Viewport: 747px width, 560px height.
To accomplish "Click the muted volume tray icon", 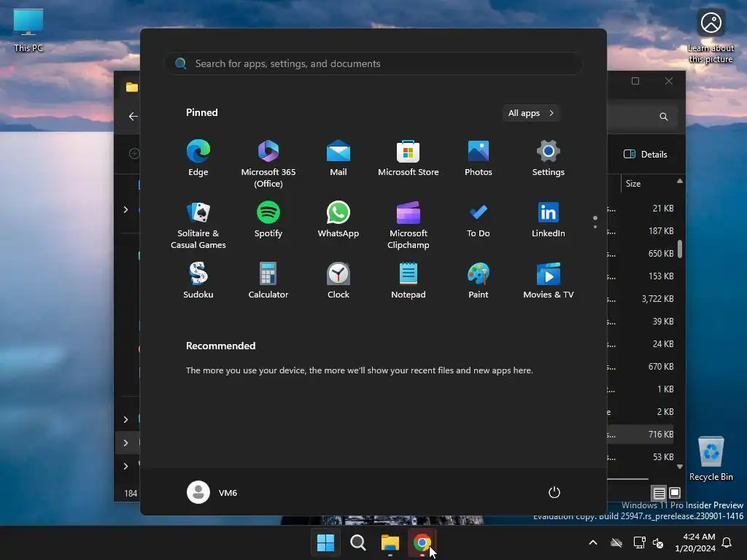I will coord(658,542).
